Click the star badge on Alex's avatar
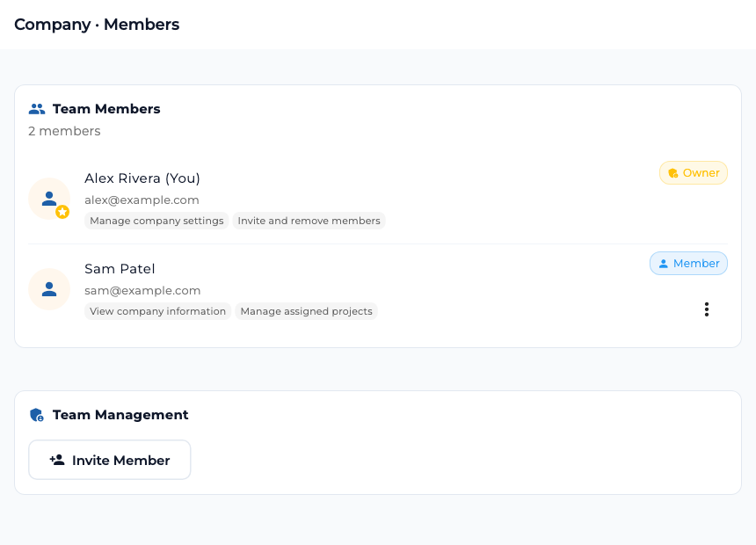Viewport: 756px width, 545px height. tap(62, 212)
